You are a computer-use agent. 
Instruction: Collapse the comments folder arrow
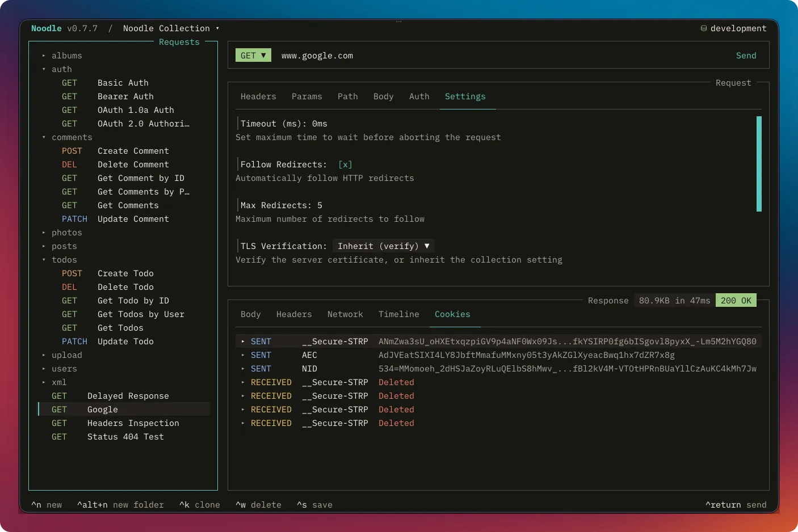click(x=44, y=137)
